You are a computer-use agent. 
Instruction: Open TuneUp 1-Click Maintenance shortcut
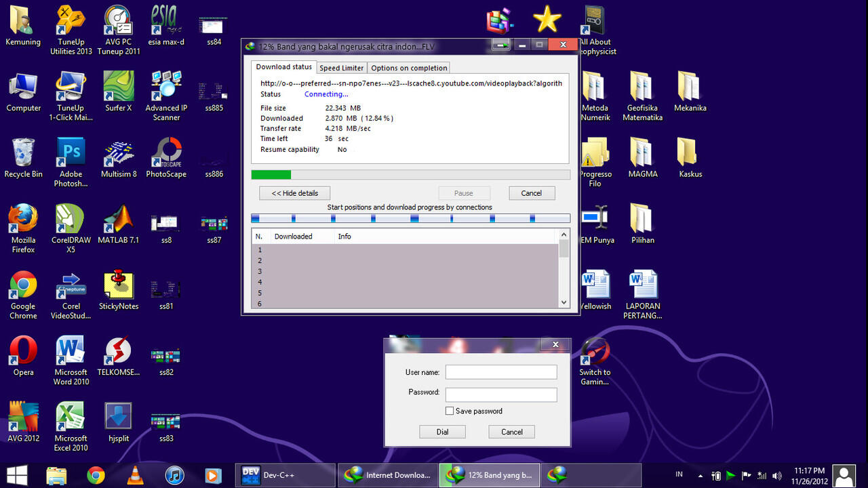(71, 97)
